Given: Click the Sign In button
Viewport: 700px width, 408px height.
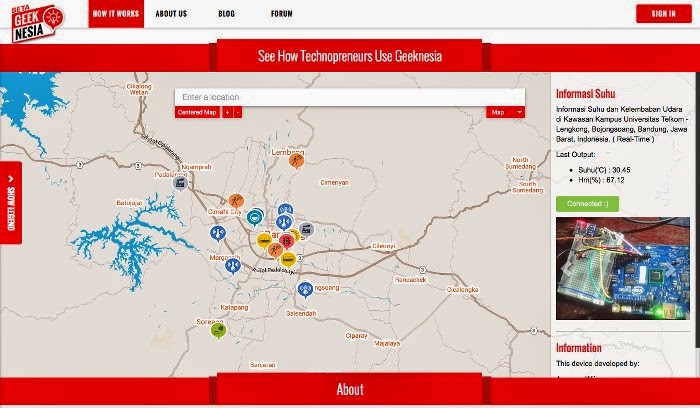Looking at the screenshot, I should [x=664, y=14].
